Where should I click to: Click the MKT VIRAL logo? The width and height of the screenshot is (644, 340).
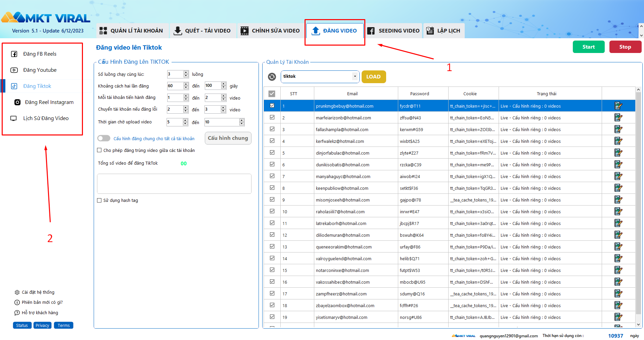tap(46, 17)
